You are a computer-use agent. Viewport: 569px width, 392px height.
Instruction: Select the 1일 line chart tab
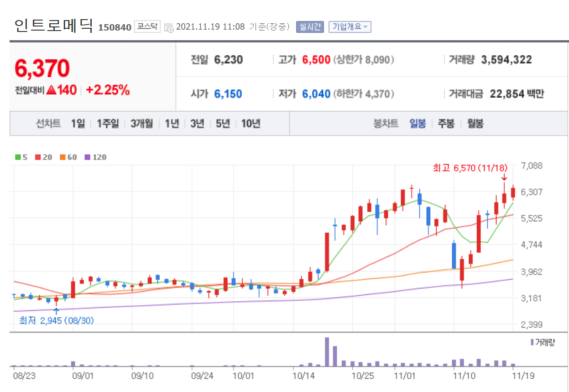78,123
